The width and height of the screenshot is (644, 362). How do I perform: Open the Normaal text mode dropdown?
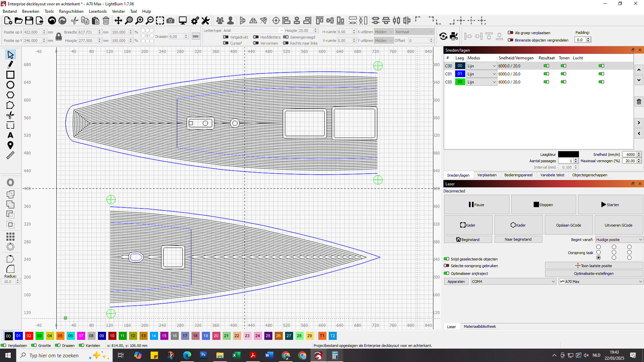414,32
